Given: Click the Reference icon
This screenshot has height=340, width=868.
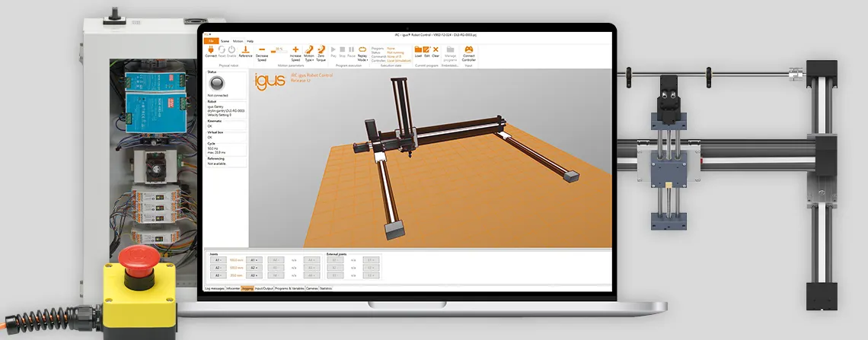Looking at the screenshot, I should 245,49.
